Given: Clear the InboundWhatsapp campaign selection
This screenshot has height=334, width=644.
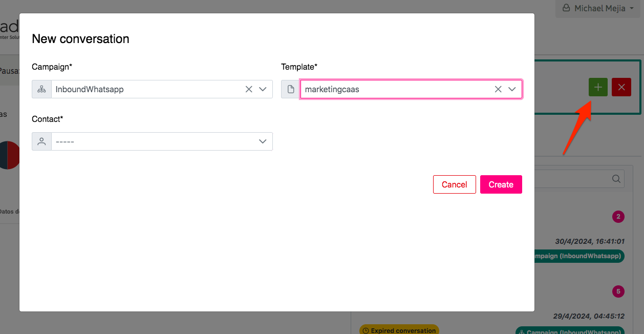Looking at the screenshot, I should coord(249,89).
